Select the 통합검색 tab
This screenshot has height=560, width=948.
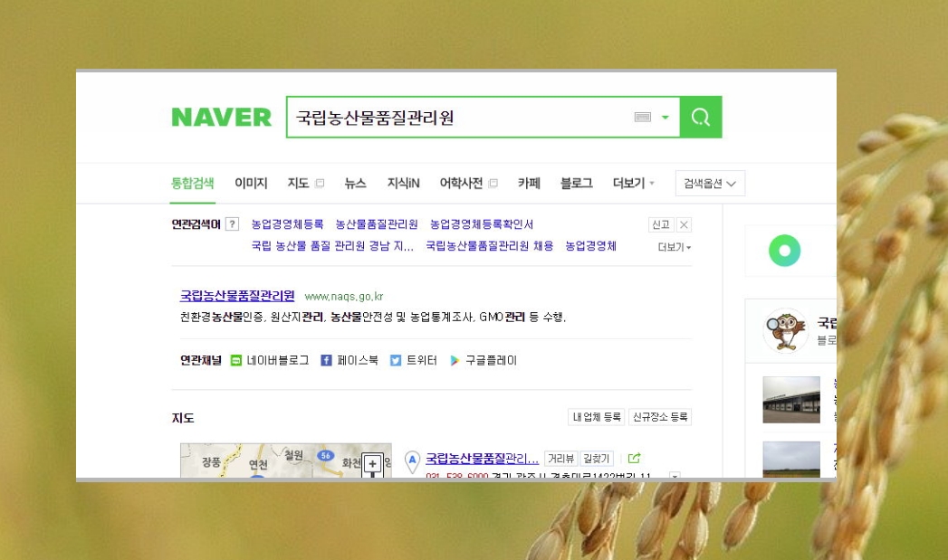[x=192, y=183]
